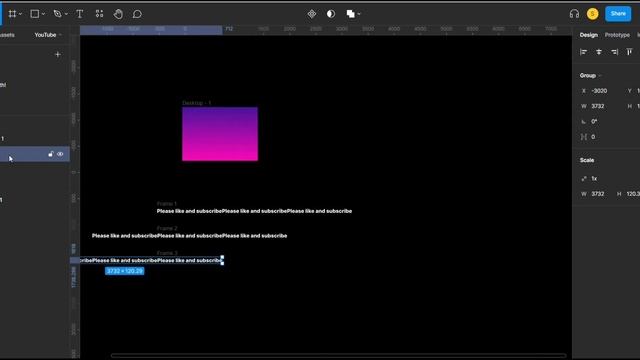Click the Create component icon
This screenshot has height=360, width=640.
(312, 14)
